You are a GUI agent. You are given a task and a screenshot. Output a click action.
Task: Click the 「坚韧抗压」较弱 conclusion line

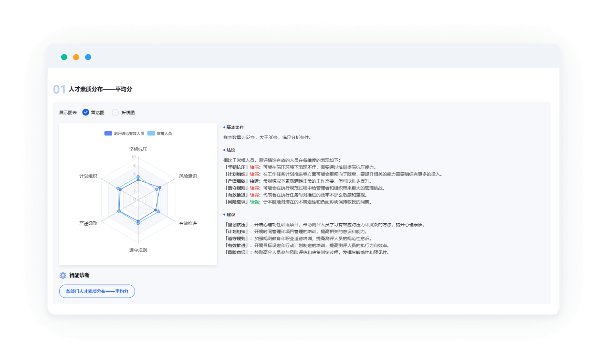[x=301, y=167]
